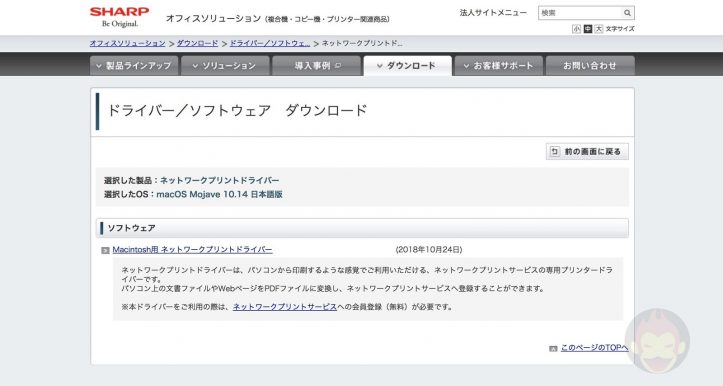
Task: Click the page-top arrow icon
Action: [x=553, y=349]
